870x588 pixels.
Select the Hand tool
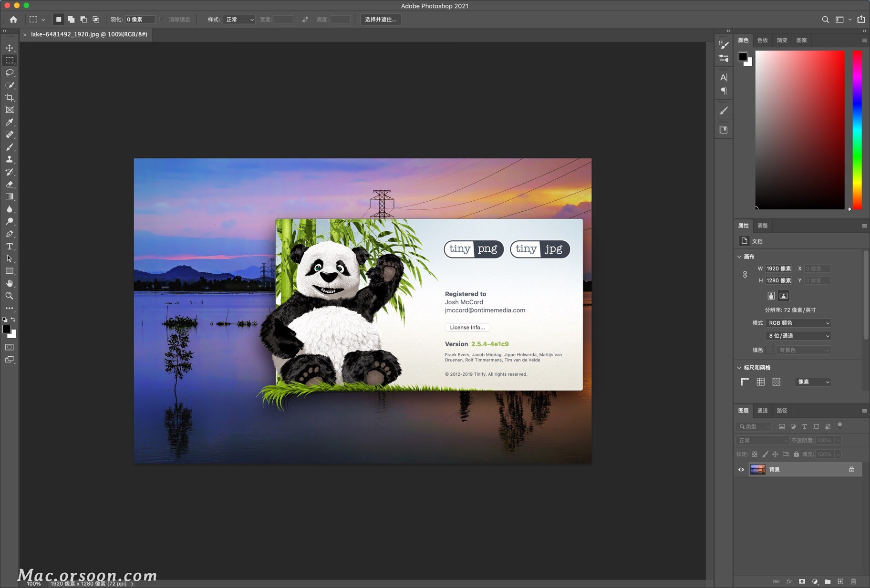click(x=10, y=283)
